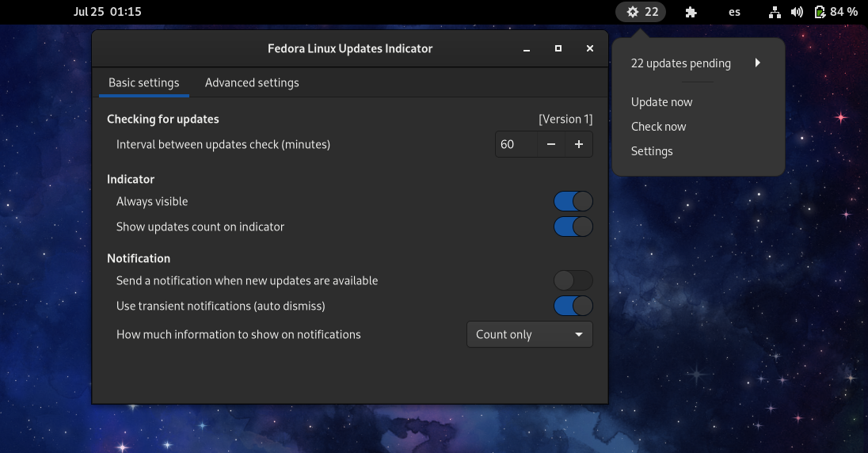The height and width of the screenshot is (453, 868).
Task: Click the volume speaker icon
Action: point(797,12)
